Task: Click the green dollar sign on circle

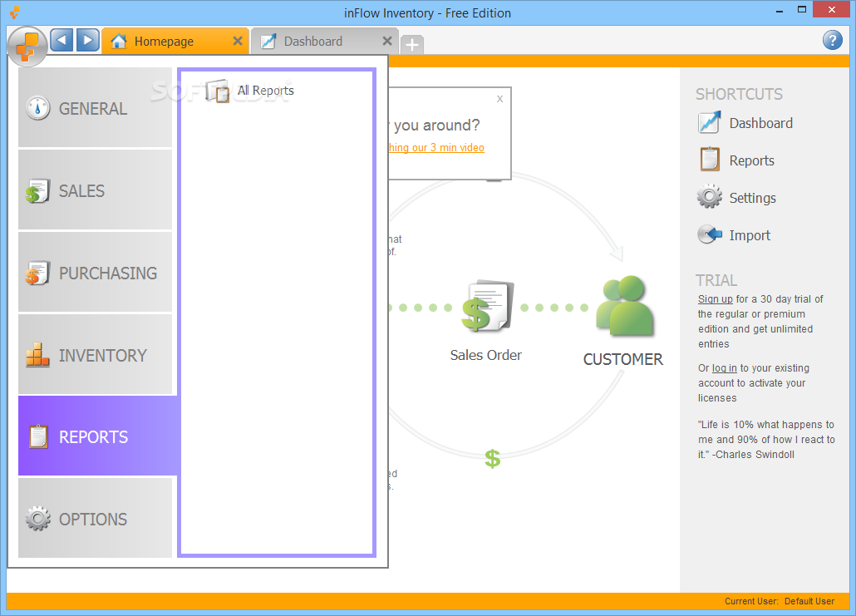Action: click(493, 459)
